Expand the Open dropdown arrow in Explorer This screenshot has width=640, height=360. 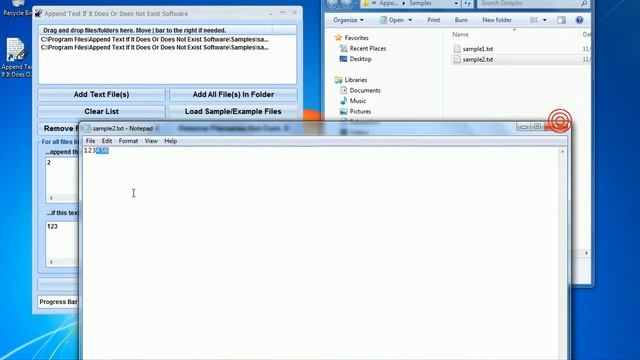coord(410,20)
